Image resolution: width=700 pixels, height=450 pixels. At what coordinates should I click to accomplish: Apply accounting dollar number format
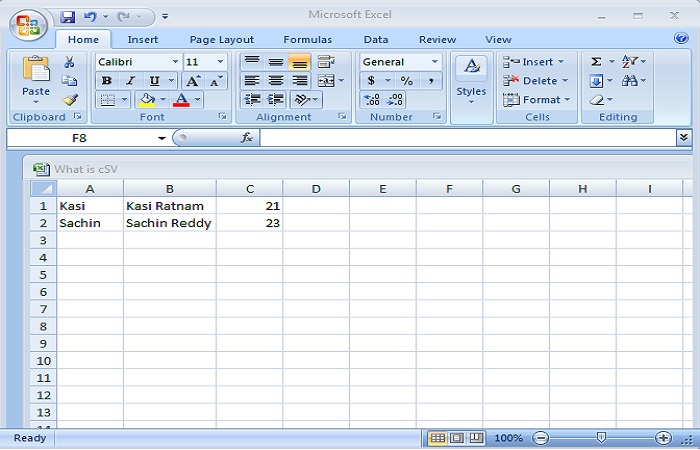coord(371,81)
